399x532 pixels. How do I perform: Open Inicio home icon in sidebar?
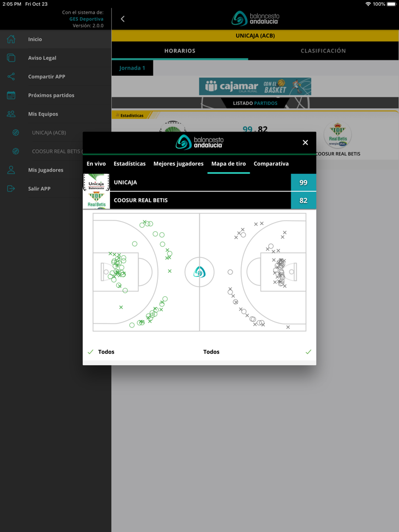[11, 39]
